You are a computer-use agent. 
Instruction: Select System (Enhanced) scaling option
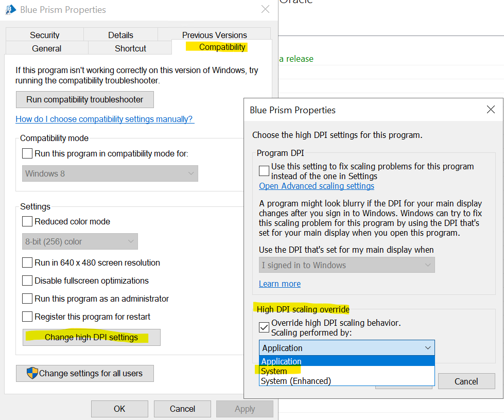[x=296, y=381]
